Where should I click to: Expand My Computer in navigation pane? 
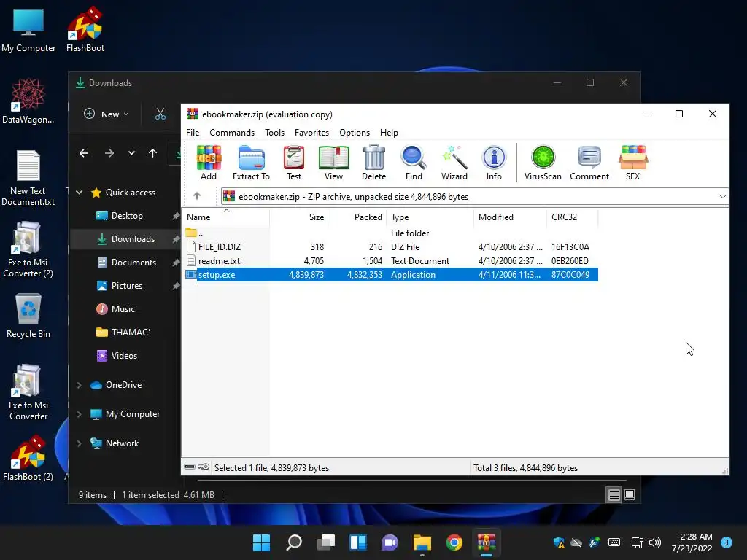[x=79, y=414]
